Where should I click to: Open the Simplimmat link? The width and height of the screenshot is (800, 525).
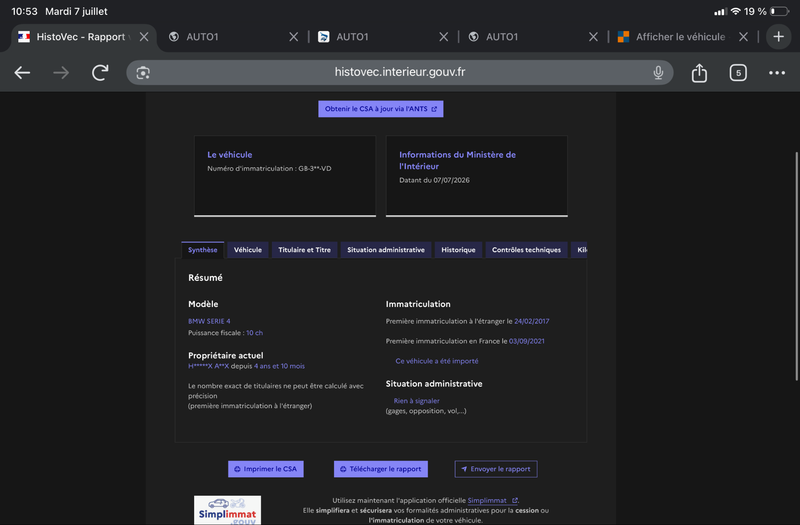point(492,501)
